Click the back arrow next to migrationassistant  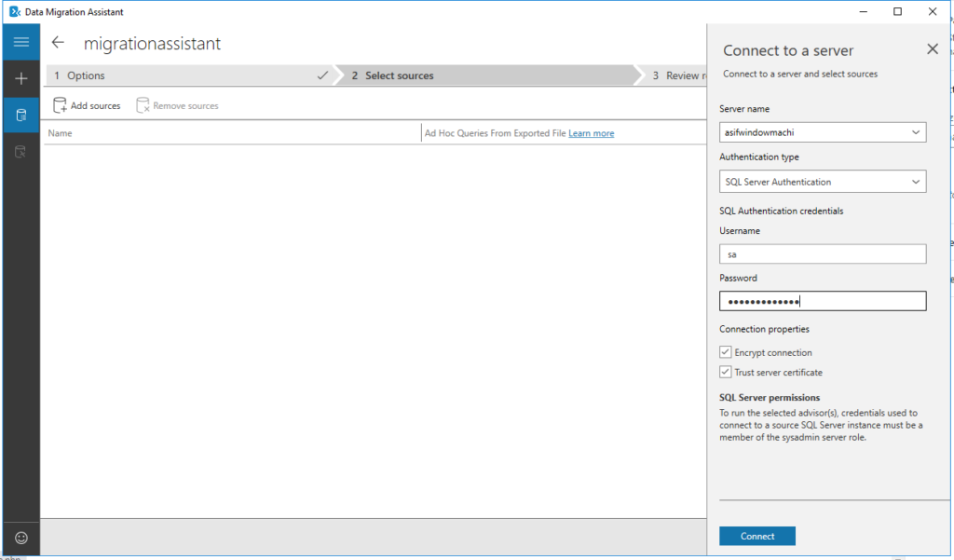57,42
